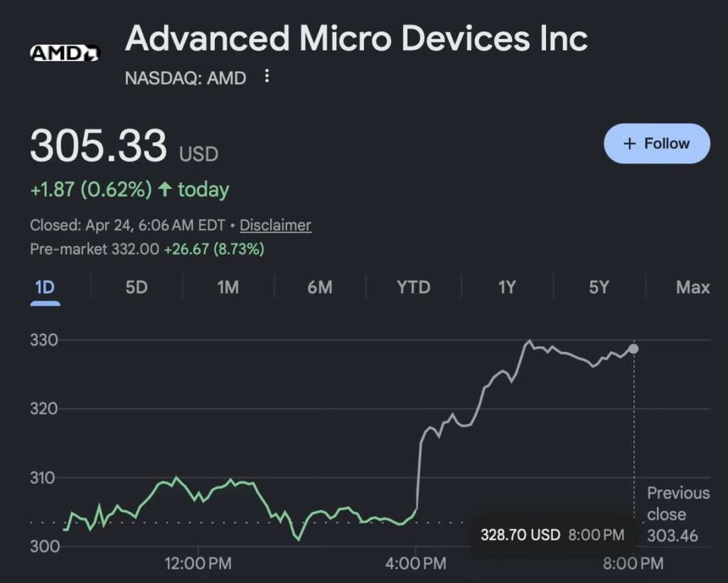Show the 1M chart range

(227, 287)
